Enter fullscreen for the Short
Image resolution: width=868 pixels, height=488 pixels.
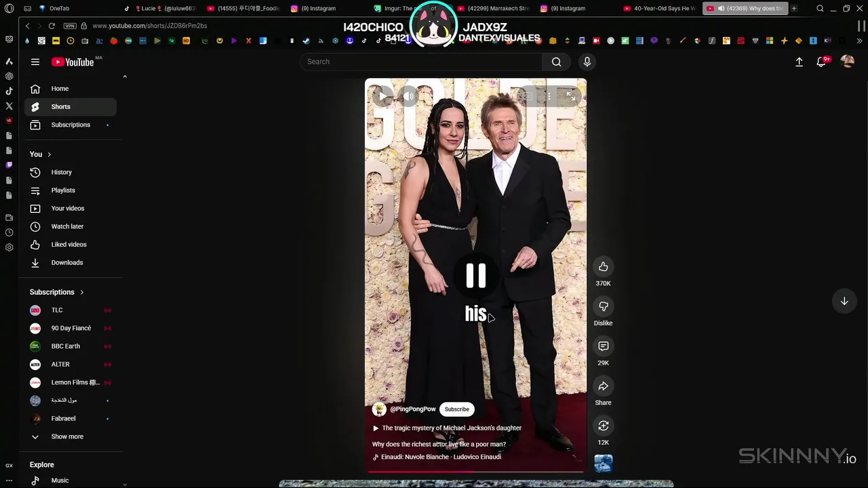(x=571, y=97)
